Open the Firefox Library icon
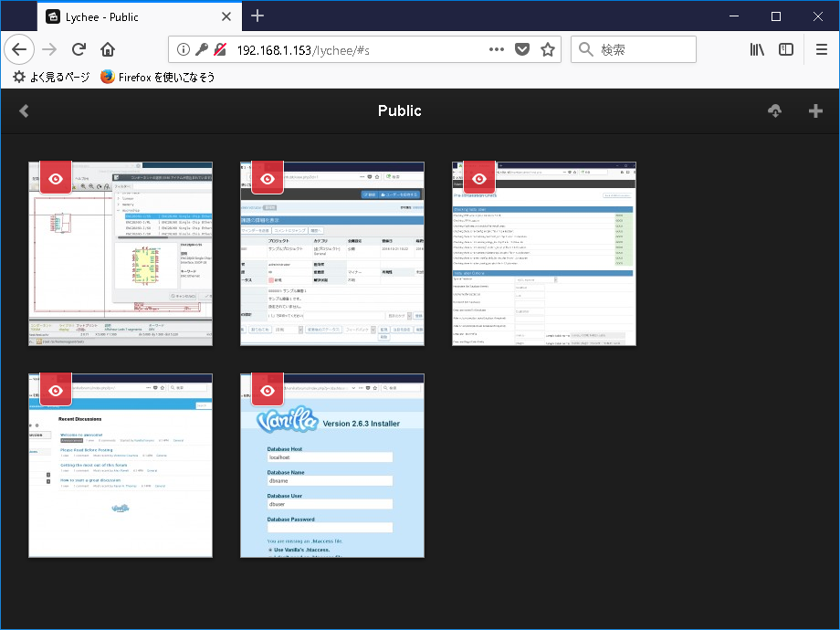840x630 pixels. [x=756, y=49]
